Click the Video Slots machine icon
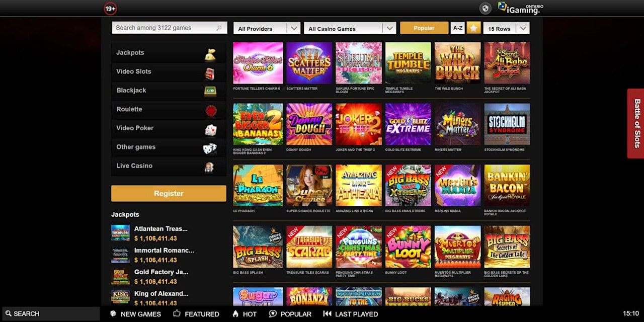The width and height of the screenshot is (644, 322). (x=210, y=74)
